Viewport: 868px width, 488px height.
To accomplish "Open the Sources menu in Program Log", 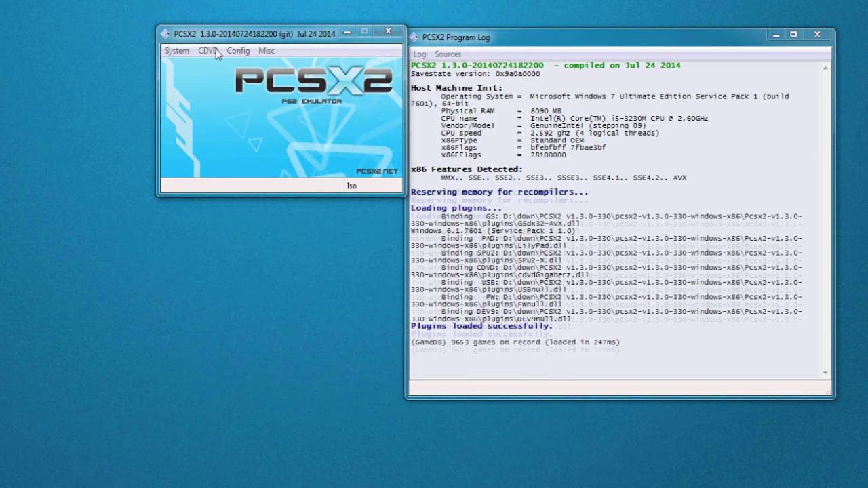I will [x=448, y=54].
